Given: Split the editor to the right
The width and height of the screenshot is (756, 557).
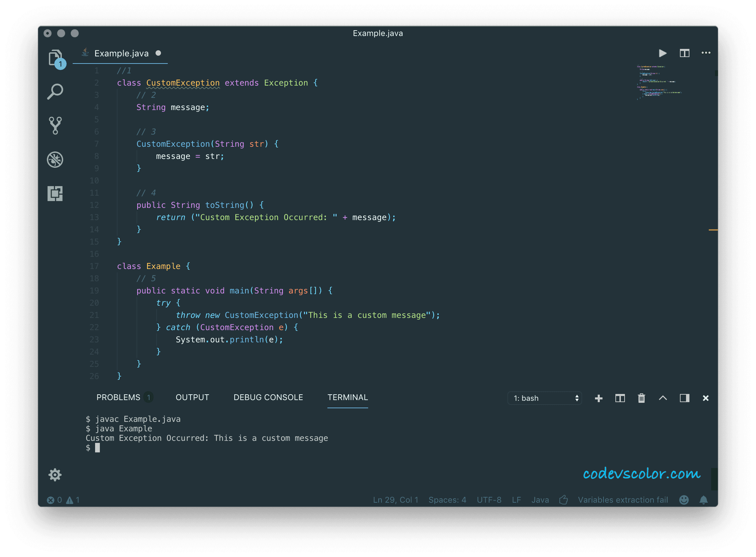Looking at the screenshot, I should point(684,53).
